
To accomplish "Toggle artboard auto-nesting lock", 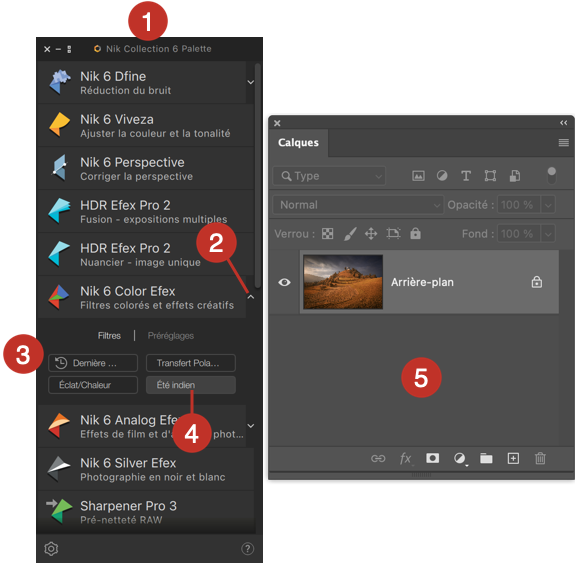I will [393, 234].
